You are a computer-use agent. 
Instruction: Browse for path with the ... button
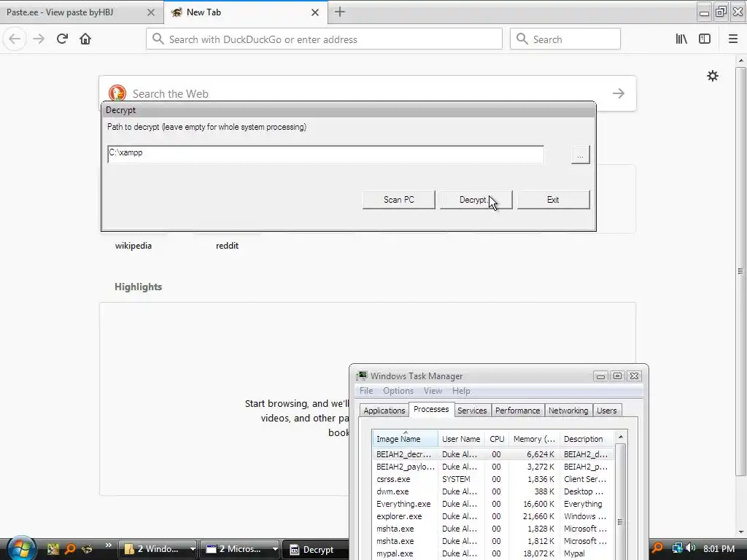(x=580, y=155)
